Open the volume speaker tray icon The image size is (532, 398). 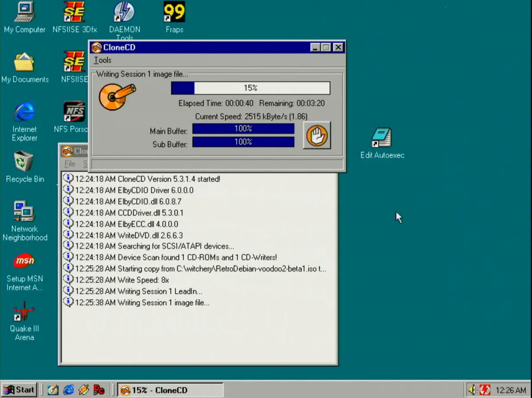[x=471, y=390]
